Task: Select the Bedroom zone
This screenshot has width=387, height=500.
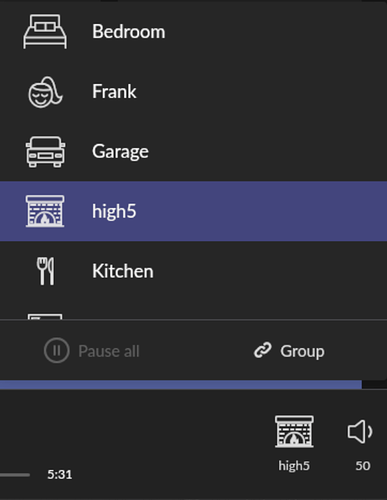Action: (x=193, y=31)
